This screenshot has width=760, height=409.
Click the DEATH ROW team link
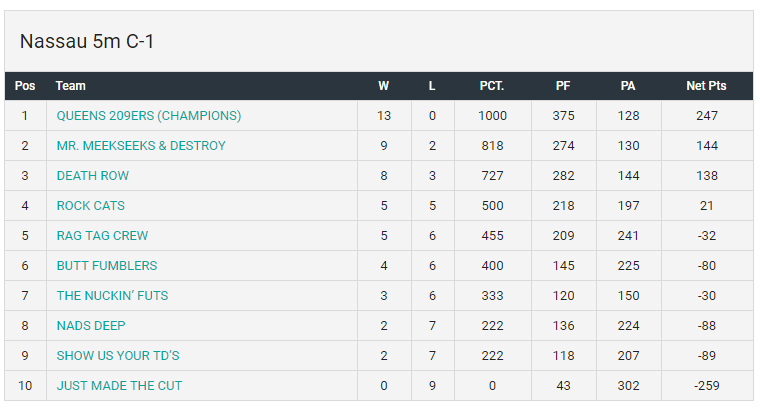point(92,176)
